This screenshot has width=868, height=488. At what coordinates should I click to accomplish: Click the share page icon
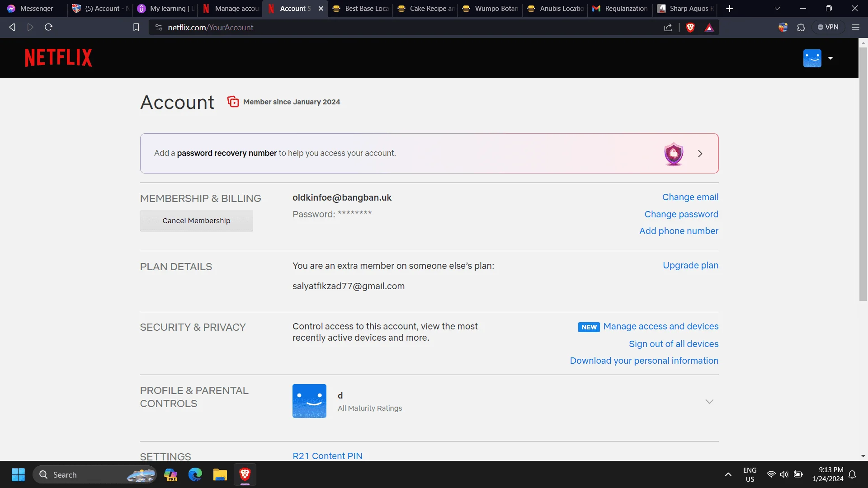[668, 28]
